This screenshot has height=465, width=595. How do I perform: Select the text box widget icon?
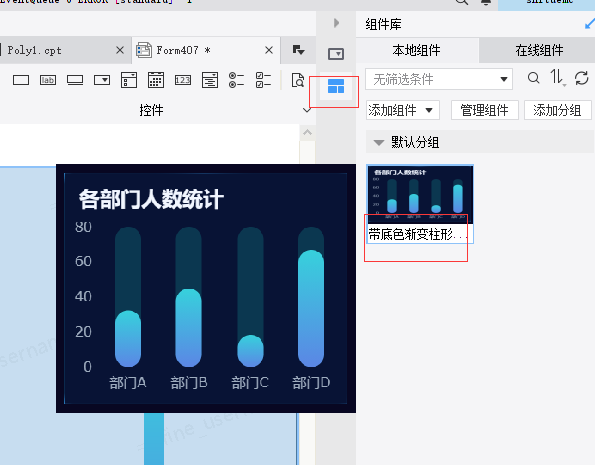pyautogui.click(x=21, y=80)
